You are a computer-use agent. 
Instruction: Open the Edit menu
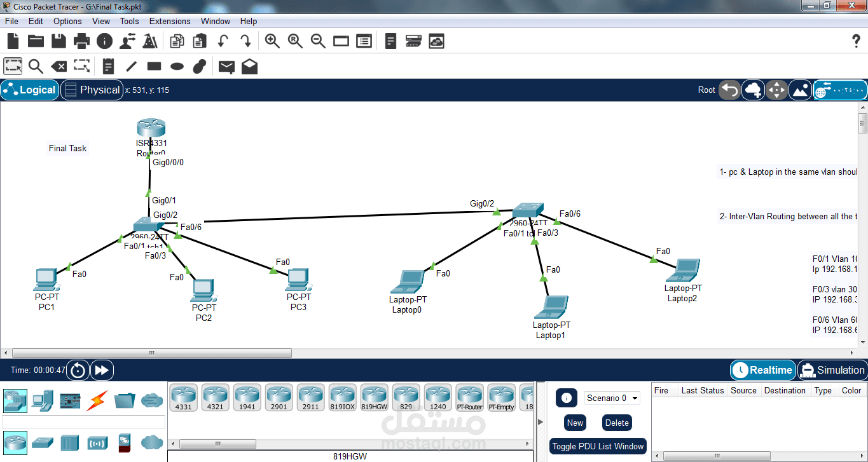(36, 21)
